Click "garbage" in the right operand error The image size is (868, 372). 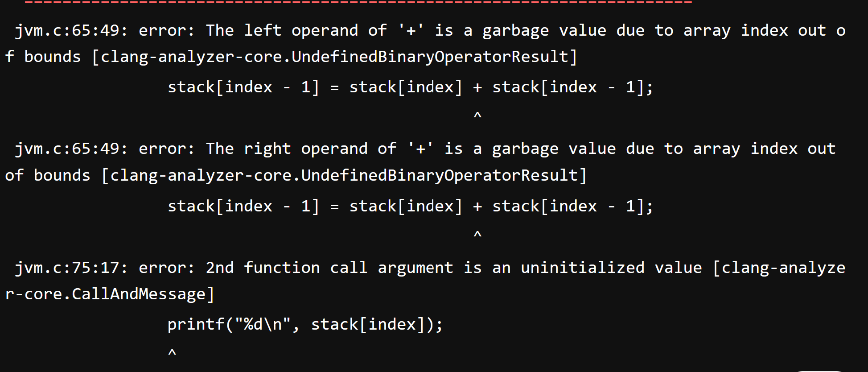coord(525,149)
